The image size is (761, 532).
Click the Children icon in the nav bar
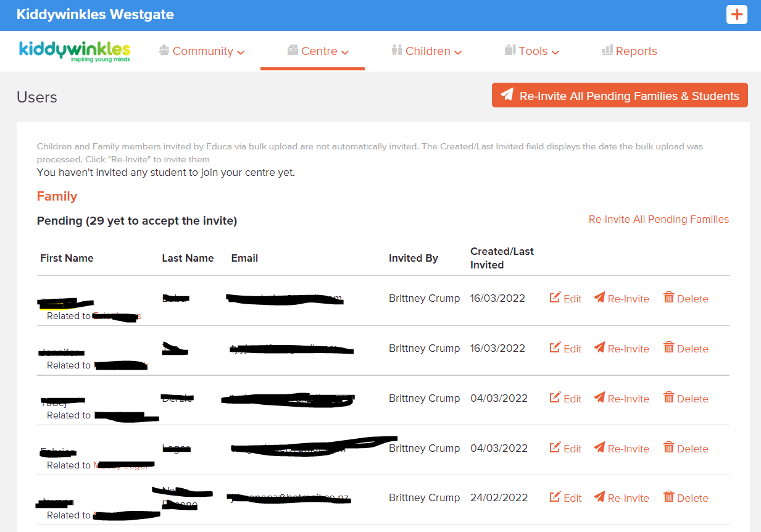tap(397, 50)
